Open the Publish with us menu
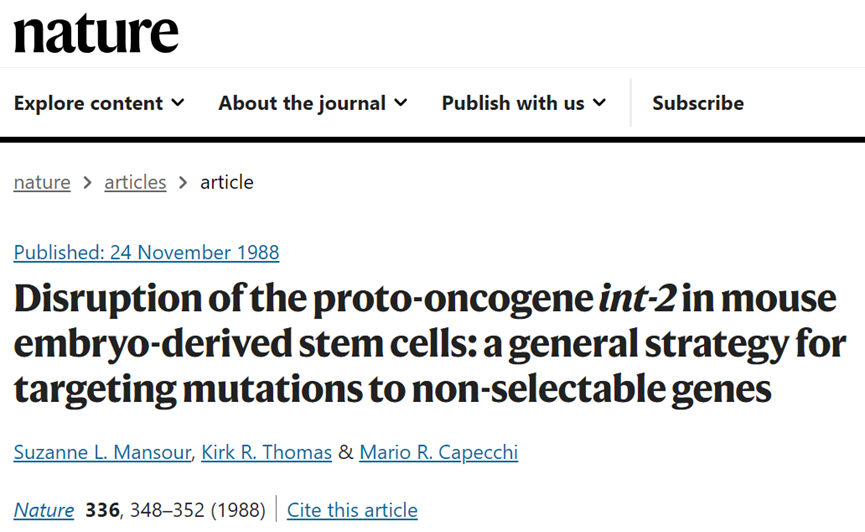Viewport: 865px width, 532px height. pos(524,103)
